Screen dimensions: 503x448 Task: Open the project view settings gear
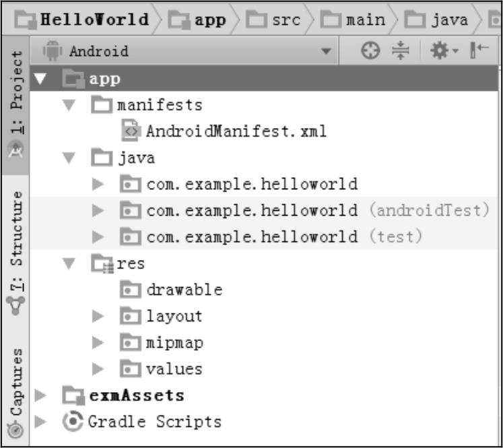pos(442,51)
